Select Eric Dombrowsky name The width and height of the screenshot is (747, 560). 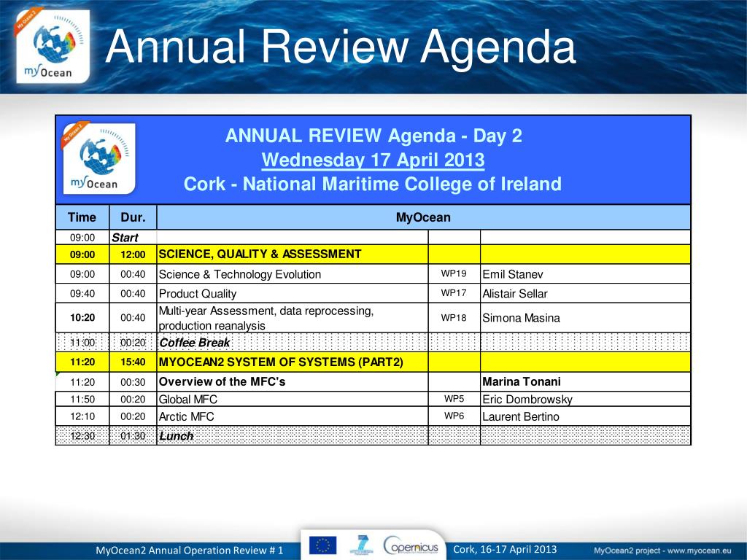(527, 399)
